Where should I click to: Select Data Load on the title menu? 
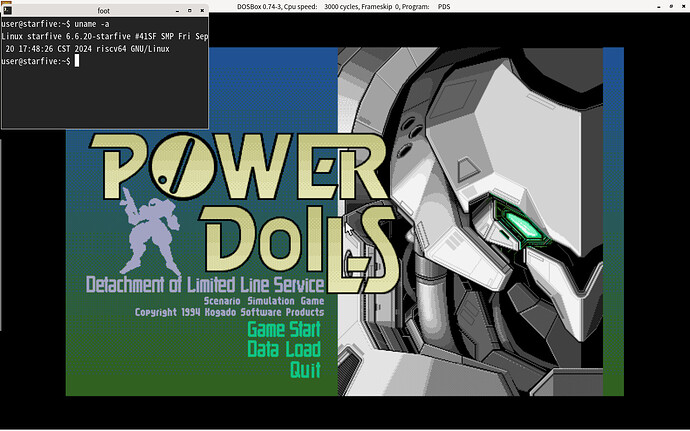tap(284, 350)
